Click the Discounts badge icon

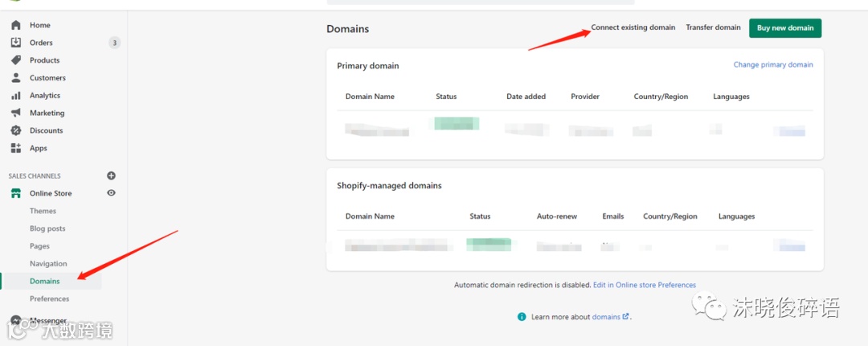click(16, 130)
